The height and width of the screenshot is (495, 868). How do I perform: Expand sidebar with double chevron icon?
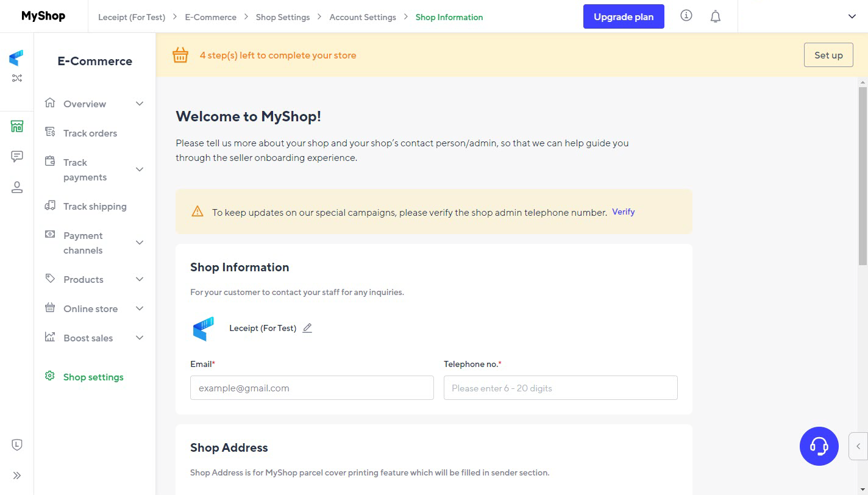click(x=17, y=475)
